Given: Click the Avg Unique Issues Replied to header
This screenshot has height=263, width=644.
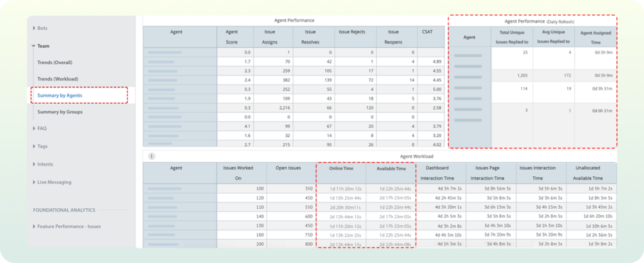Looking at the screenshot, I should coord(553,37).
